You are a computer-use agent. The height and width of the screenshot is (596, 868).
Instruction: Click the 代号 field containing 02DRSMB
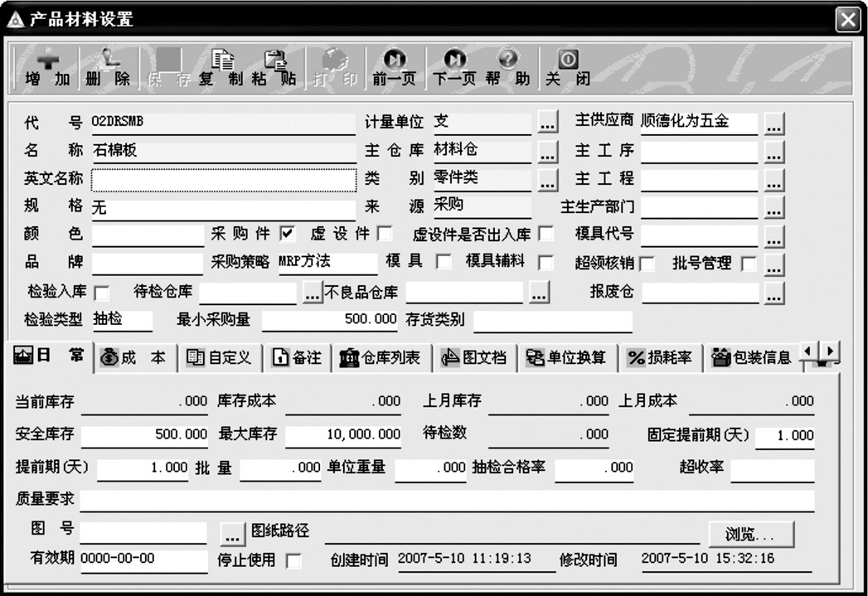224,123
